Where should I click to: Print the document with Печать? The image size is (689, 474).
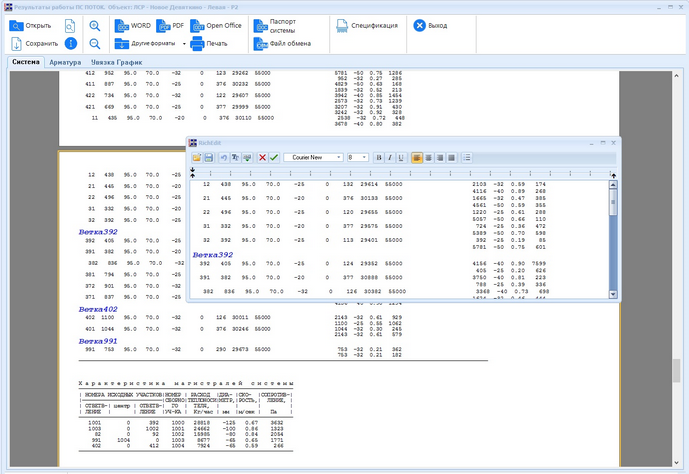pyautogui.click(x=209, y=43)
